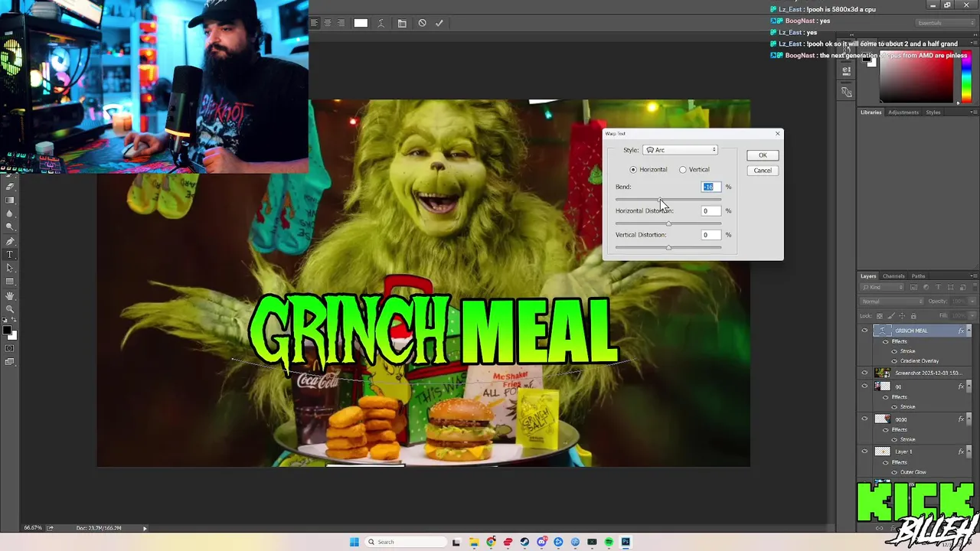Click OK in Warp Text dialog
The height and width of the screenshot is (551, 980).
[763, 155]
